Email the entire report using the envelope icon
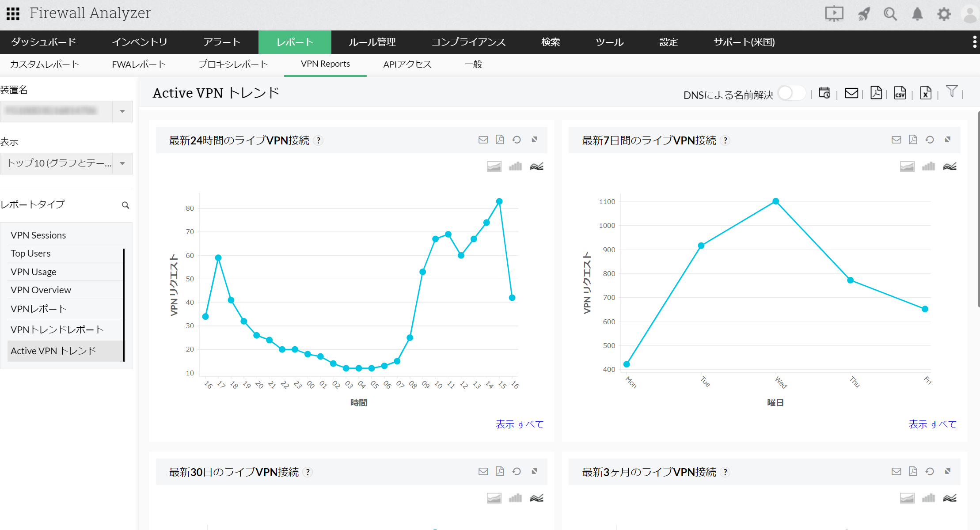The width and height of the screenshot is (980, 530). 851,93
